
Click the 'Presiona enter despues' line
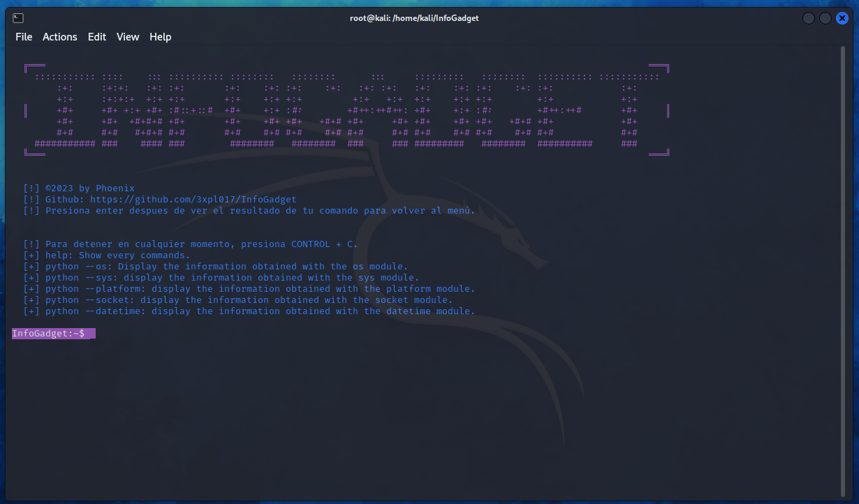coord(249,211)
